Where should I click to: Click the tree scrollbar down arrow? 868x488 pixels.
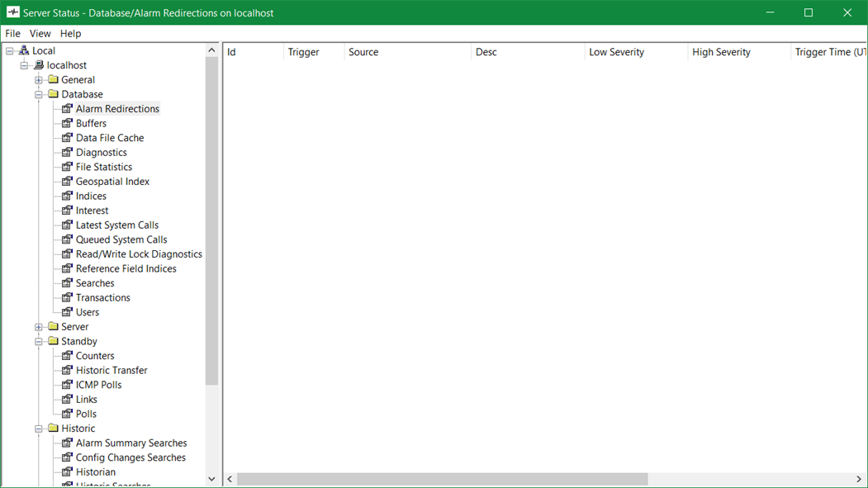pos(211,479)
